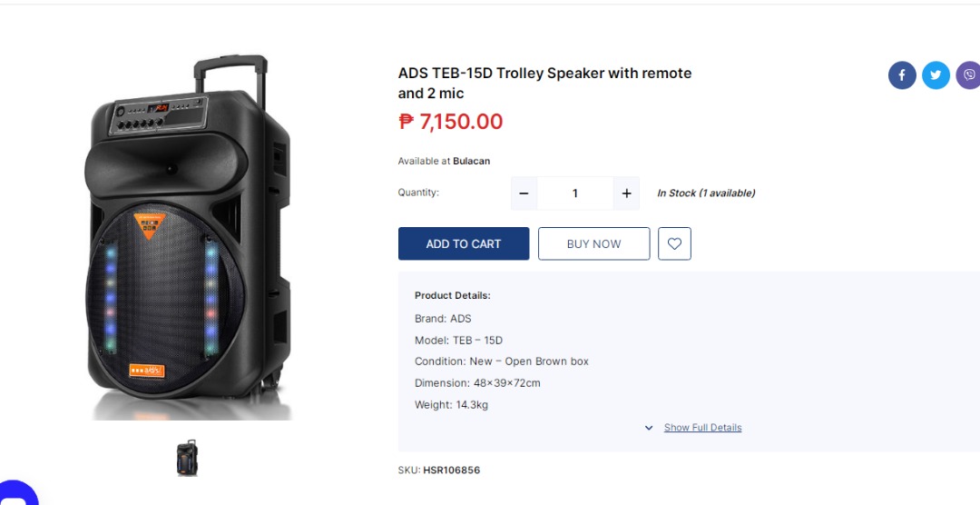Share product via Viber icon
980x505 pixels.
(x=968, y=75)
